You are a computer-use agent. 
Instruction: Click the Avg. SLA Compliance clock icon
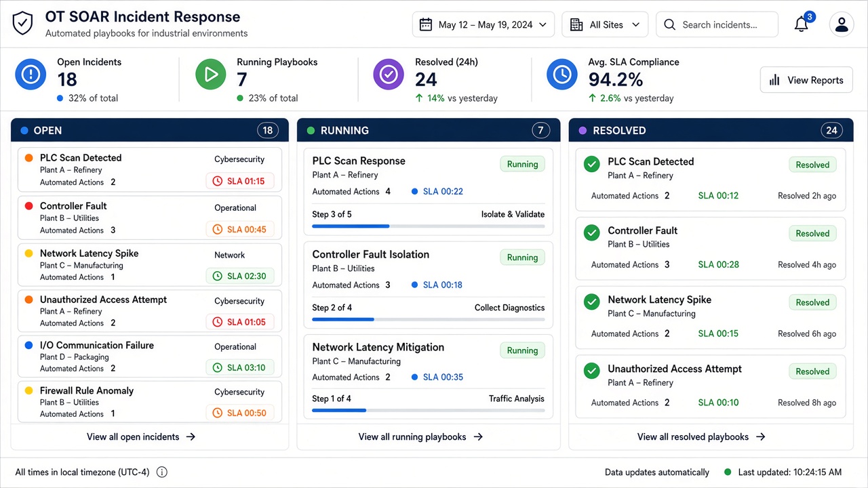(x=562, y=75)
